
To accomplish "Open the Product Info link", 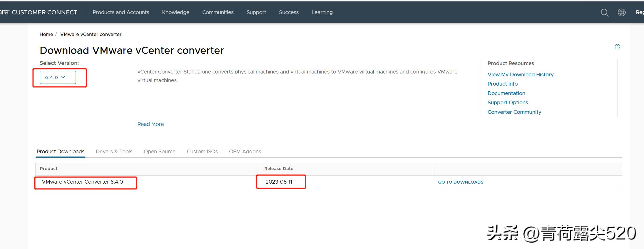I will pyautogui.click(x=503, y=84).
